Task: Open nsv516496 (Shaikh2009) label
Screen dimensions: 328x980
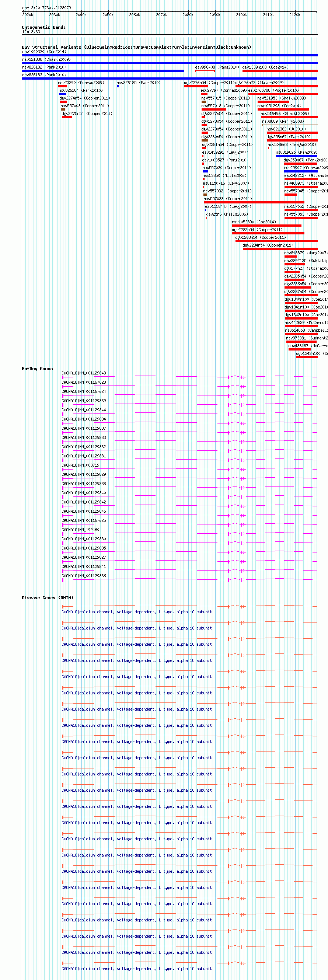Action: coord(285,114)
